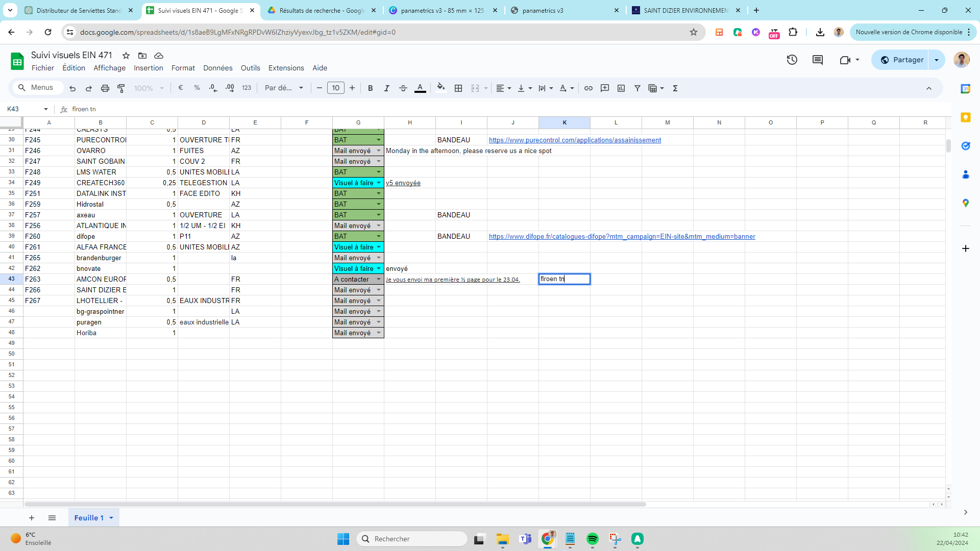Click the v5 envoyée link
The image size is (980, 551).
coord(403,183)
